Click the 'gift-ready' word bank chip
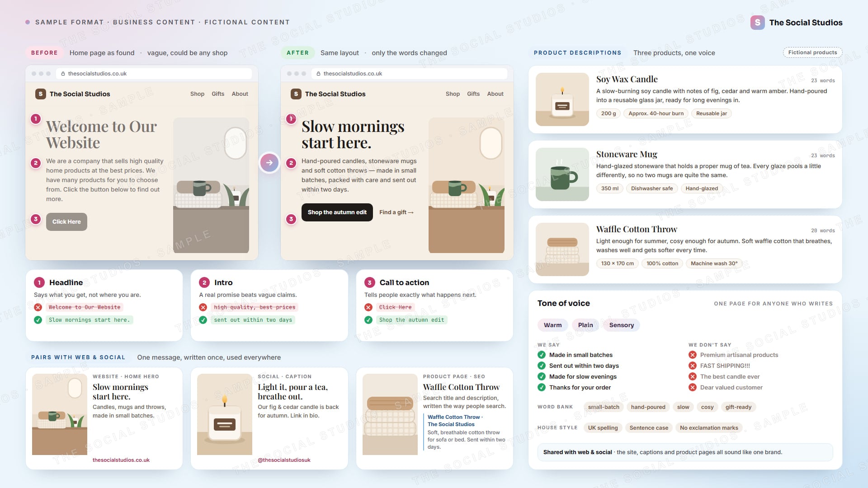 pos(738,407)
